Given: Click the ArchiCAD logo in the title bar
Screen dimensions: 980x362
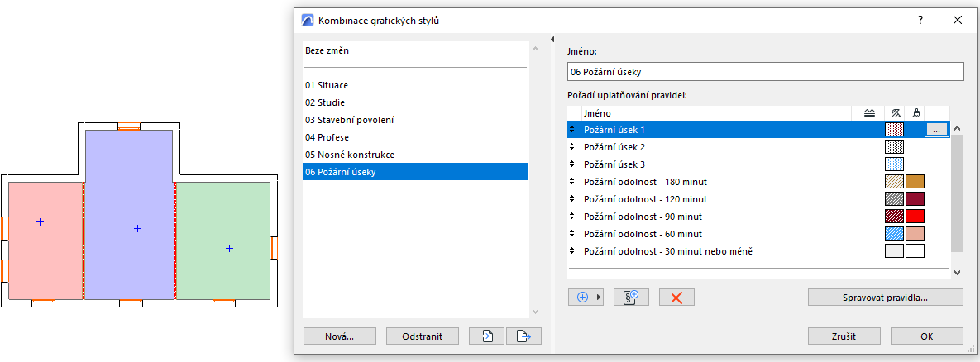Looking at the screenshot, I should tap(308, 20).
